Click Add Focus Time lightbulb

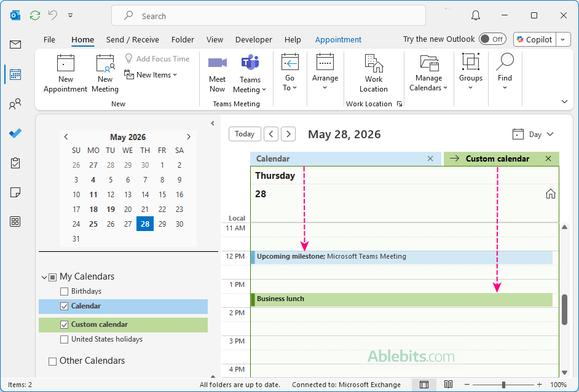coord(157,59)
